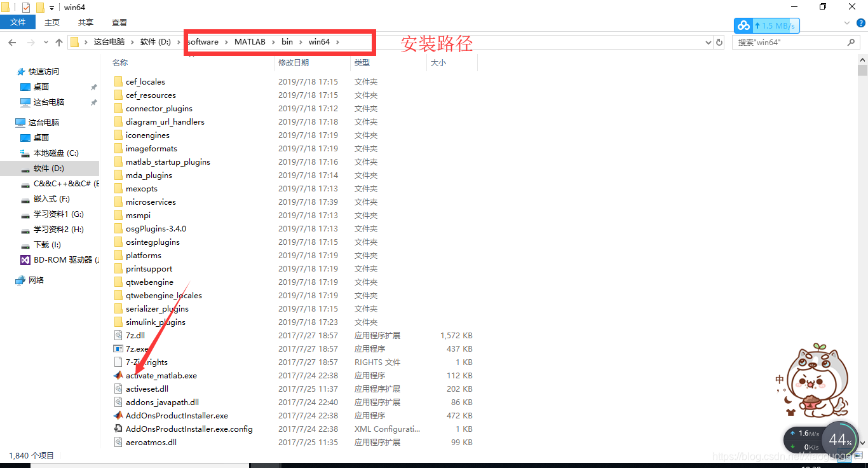Open quick access toolbar customize dropdown

(51, 7)
